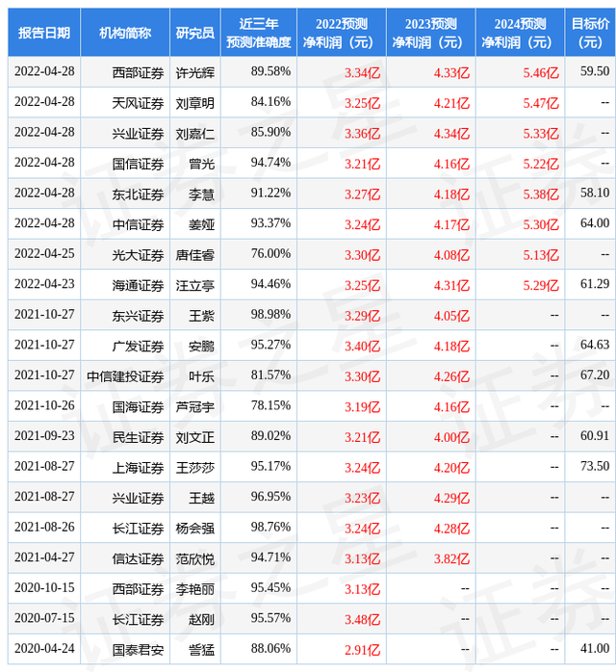Select institution 国泰君安
Screen dimensions: 616x672
pyautogui.click(x=138, y=650)
